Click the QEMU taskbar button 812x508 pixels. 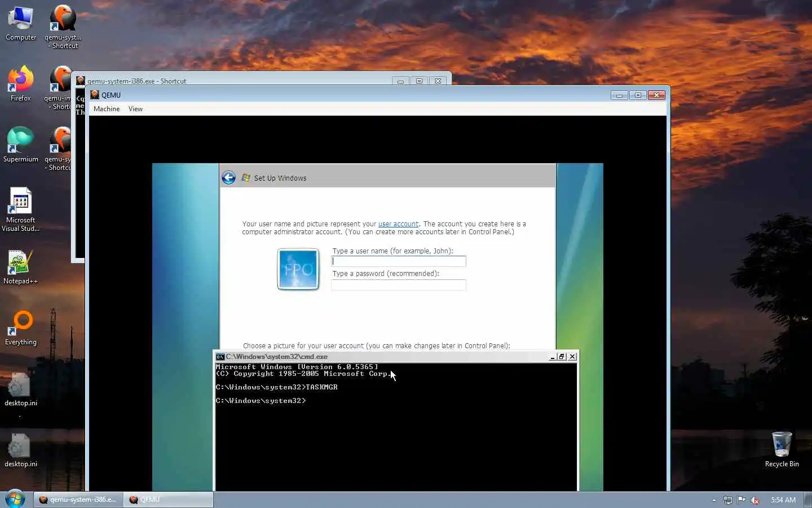pos(169,500)
